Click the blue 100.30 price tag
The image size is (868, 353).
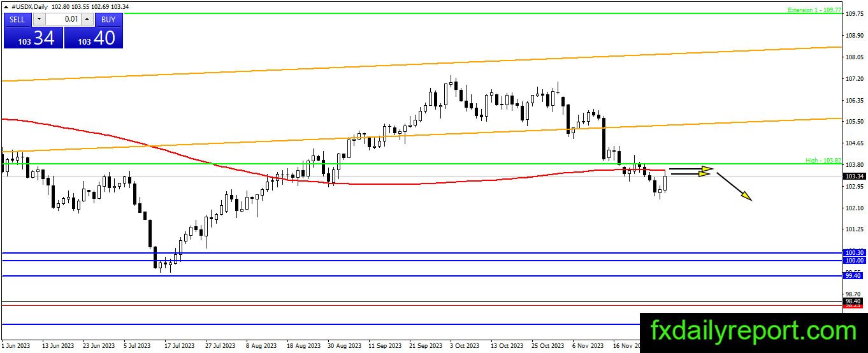[854, 253]
